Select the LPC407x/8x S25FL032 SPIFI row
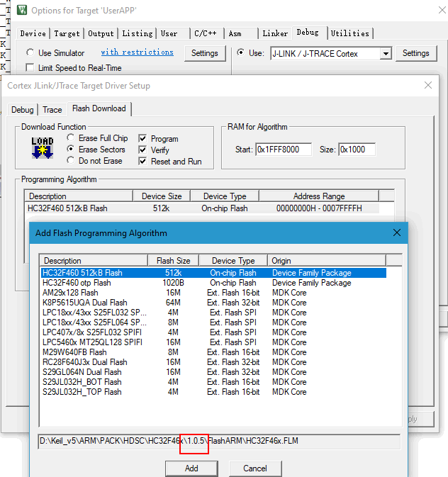 (x=213, y=332)
